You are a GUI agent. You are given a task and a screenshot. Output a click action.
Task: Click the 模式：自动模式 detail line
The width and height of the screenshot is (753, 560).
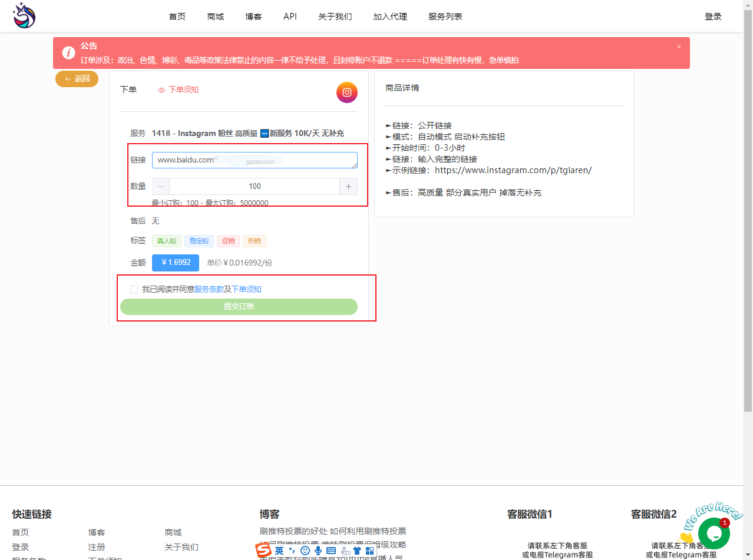[x=445, y=137]
